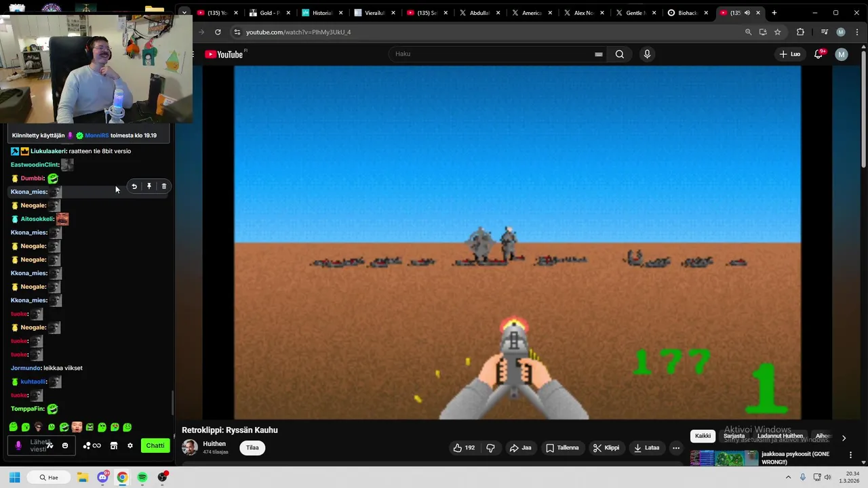Close the Gold tab
Screen dimensions: 868x488
click(288, 13)
